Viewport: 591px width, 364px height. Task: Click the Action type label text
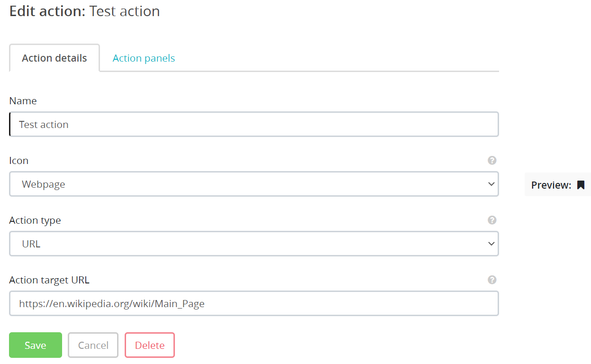(35, 220)
